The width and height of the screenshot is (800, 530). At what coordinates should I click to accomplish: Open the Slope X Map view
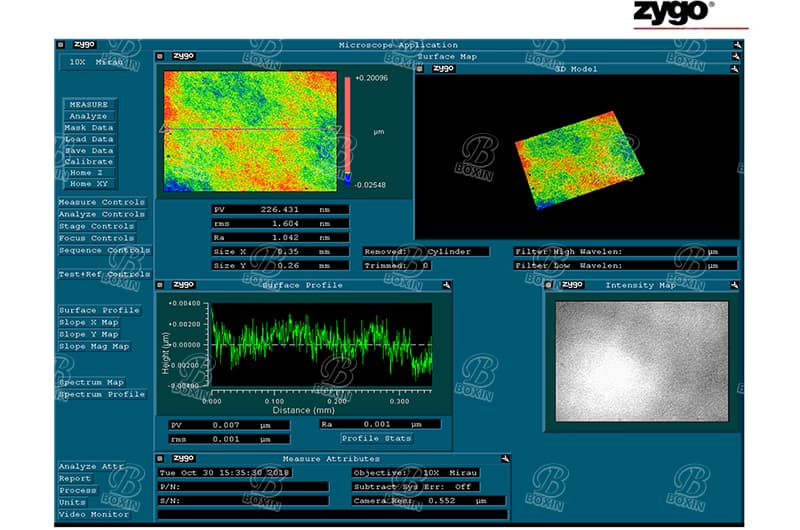[89, 322]
